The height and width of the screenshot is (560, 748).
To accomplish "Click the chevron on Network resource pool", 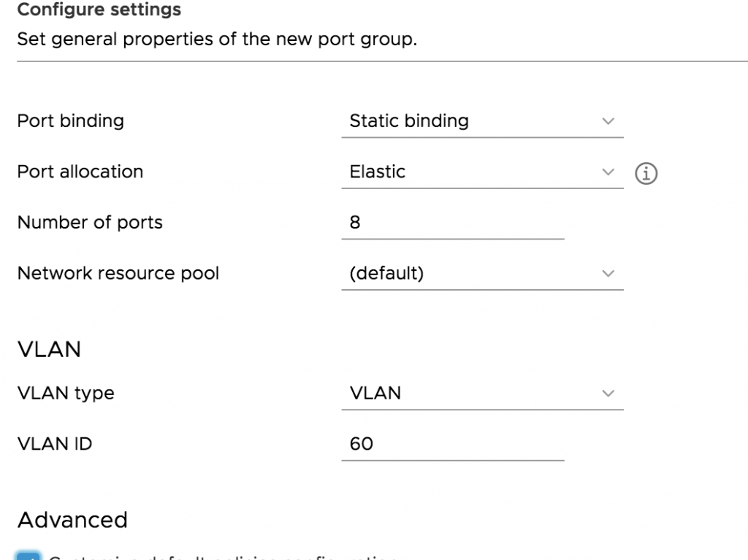I will 608,273.
